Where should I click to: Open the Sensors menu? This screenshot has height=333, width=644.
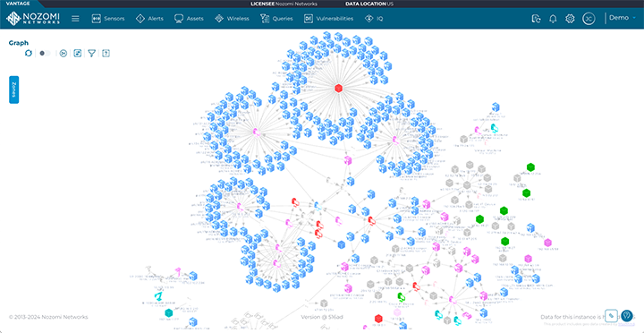click(x=108, y=19)
